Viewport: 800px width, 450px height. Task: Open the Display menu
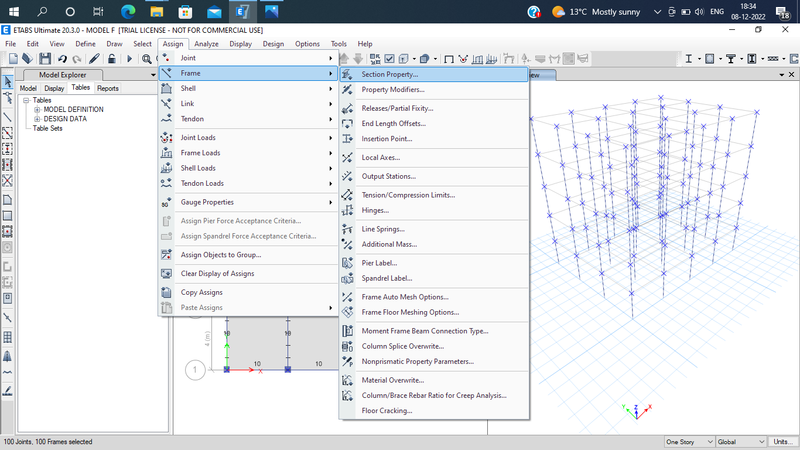(x=240, y=44)
